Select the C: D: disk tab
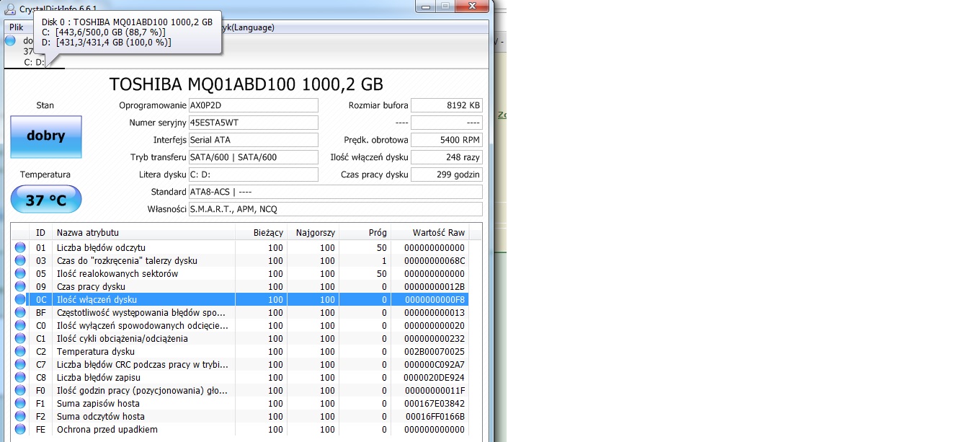 coord(34,52)
